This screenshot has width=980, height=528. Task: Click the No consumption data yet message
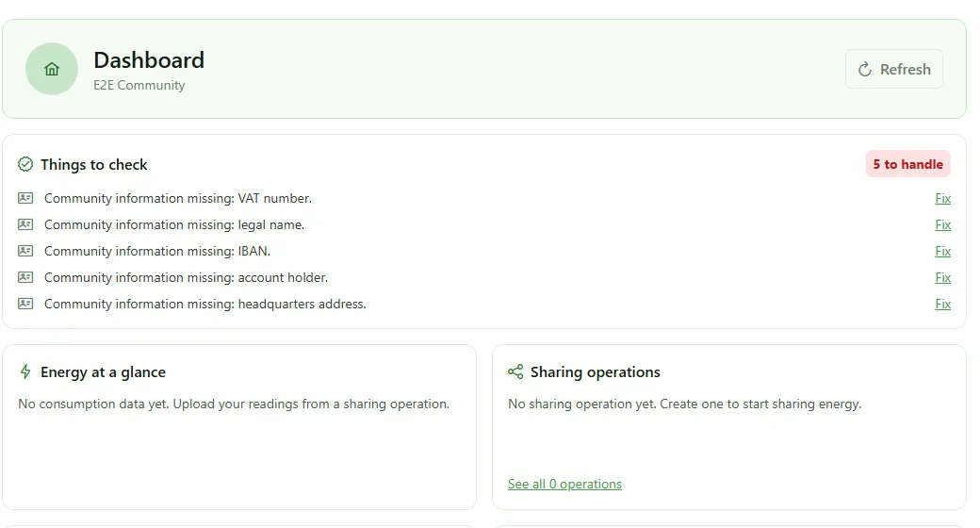[x=233, y=404]
